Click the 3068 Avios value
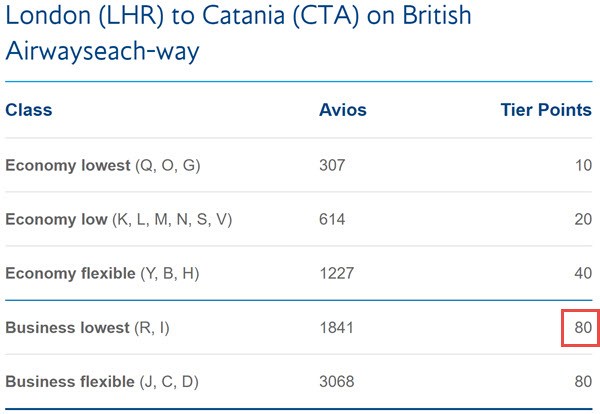Image resolution: width=600 pixels, height=414 pixels. pos(337,382)
